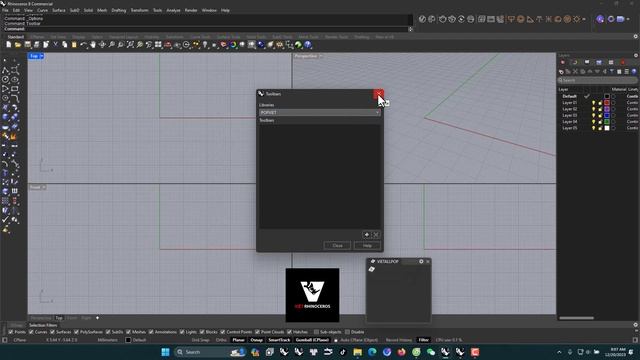The image size is (640, 360).
Task: Click the purple color swatch of Layer 02
Action: 607,109
